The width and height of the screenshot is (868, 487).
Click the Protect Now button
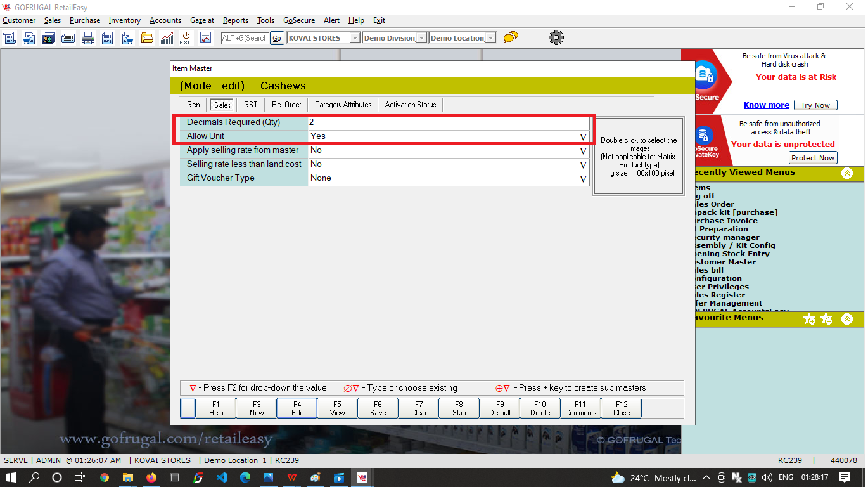[813, 158]
